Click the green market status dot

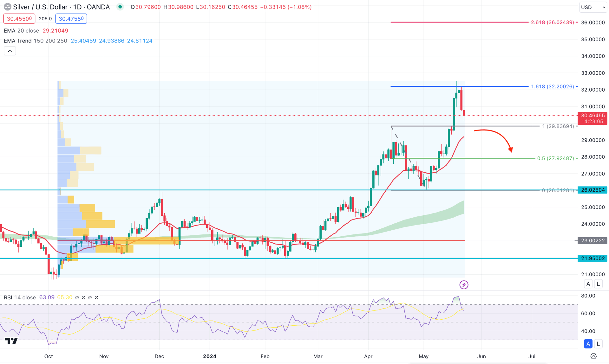pyautogui.click(x=120, y=7)
